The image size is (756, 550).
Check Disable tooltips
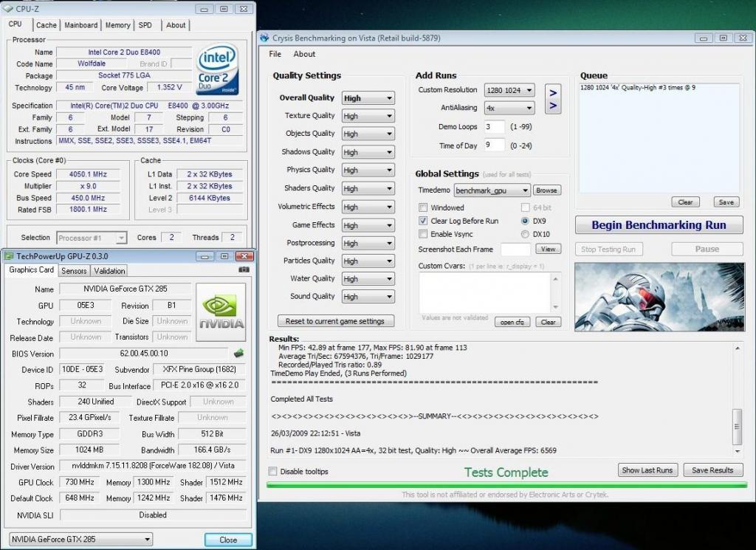point(273,472)
